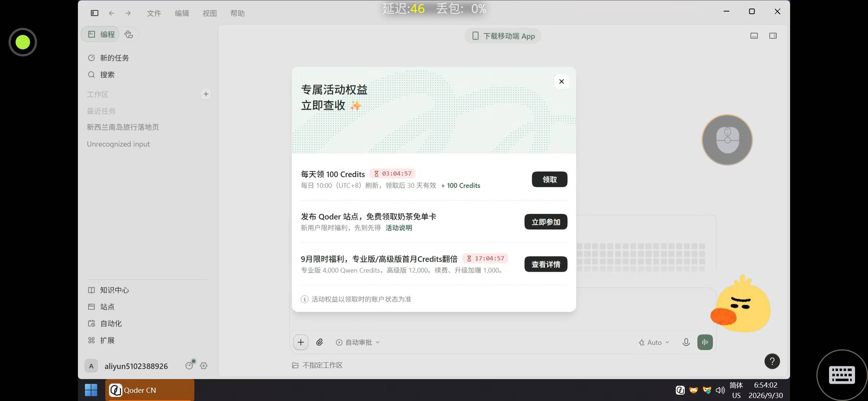Go back with the left arrow

pyautogui.click(x=111, y=13)
